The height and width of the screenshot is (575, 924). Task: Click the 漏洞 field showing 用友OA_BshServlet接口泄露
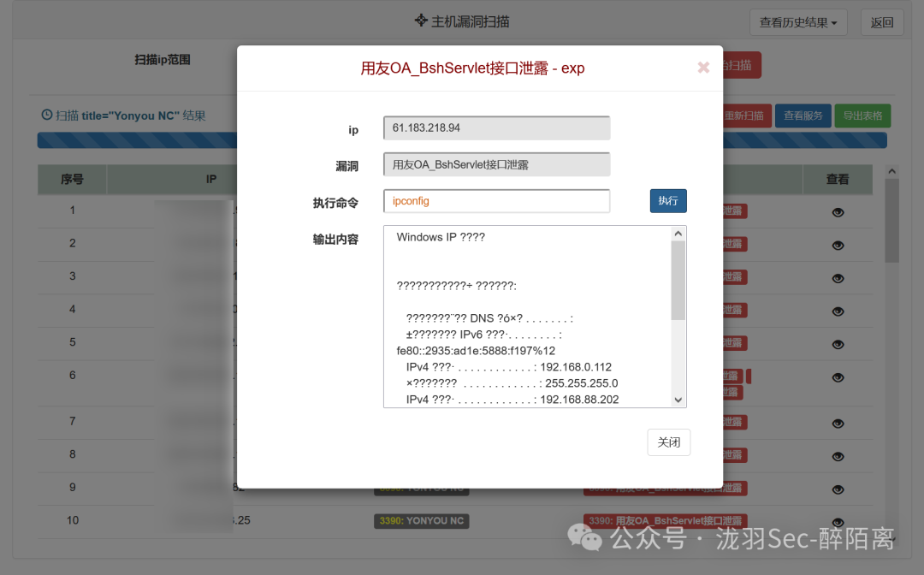click(x=497, y=164)
